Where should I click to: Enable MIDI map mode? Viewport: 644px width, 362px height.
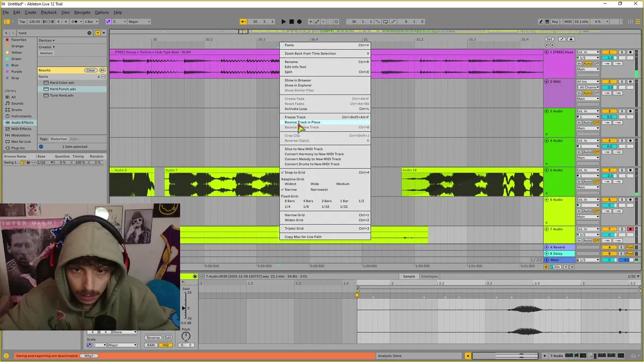point(568,22)
